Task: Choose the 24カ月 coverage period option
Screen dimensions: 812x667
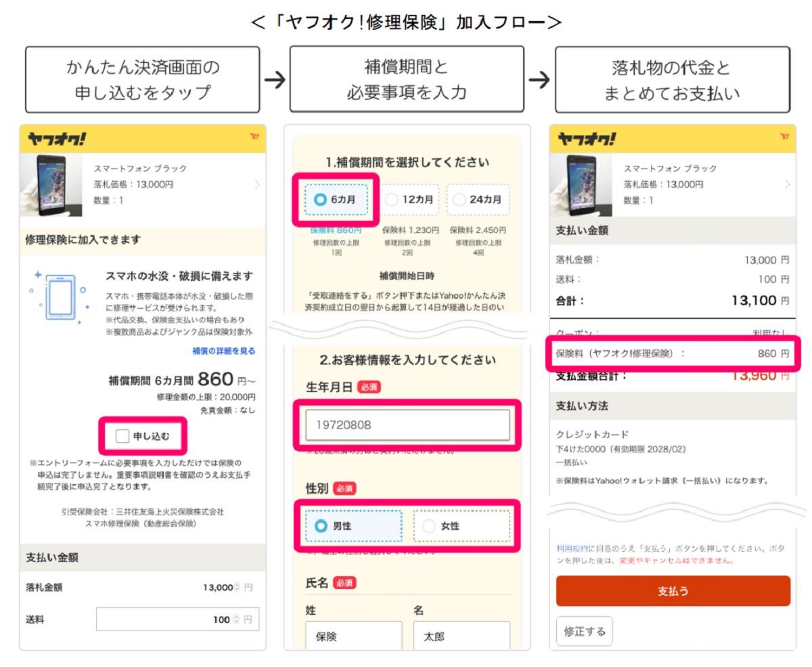Action: (478, 200)
